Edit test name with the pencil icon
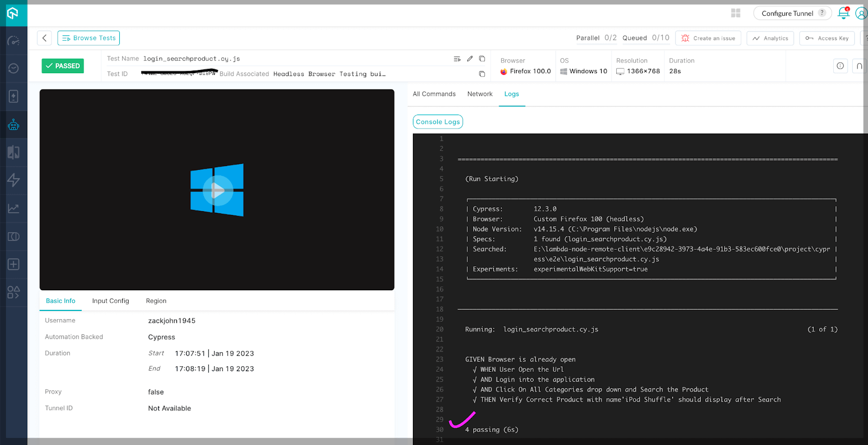868x445 pixels. pos(470,59)
